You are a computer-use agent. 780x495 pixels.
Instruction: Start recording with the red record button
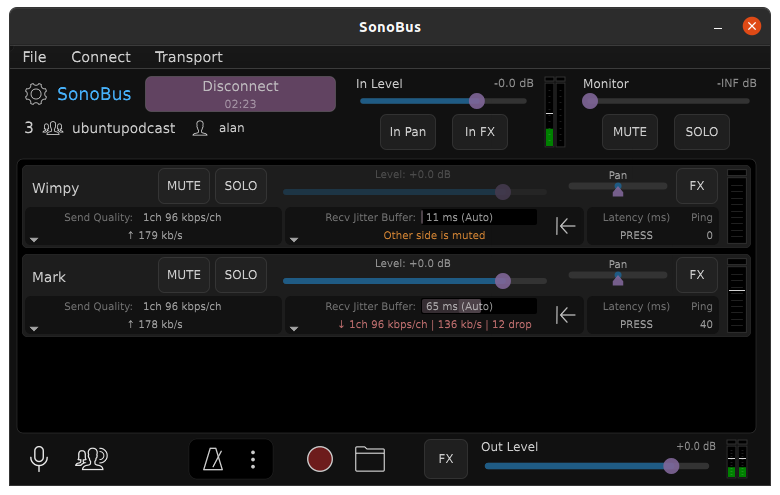[x=320, y=459]
